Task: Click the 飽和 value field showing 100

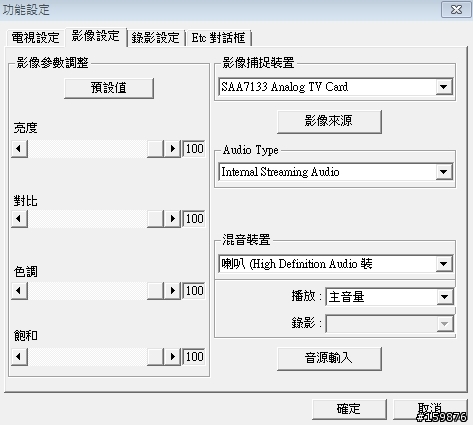Action: 194,357
